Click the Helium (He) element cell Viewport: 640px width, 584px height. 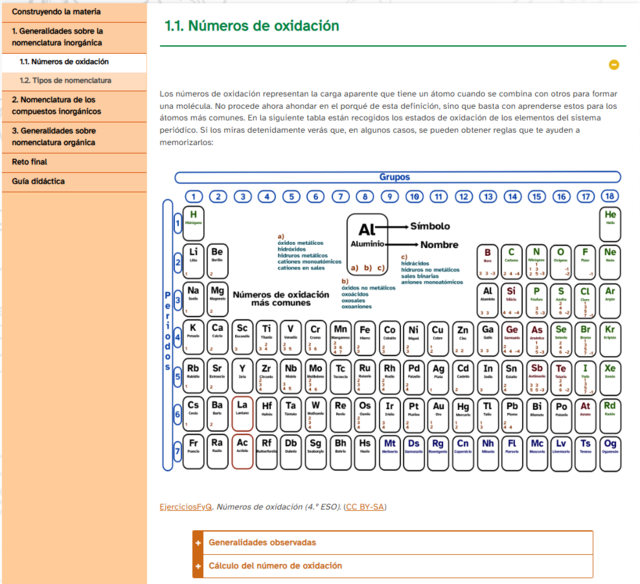point(610,218)
